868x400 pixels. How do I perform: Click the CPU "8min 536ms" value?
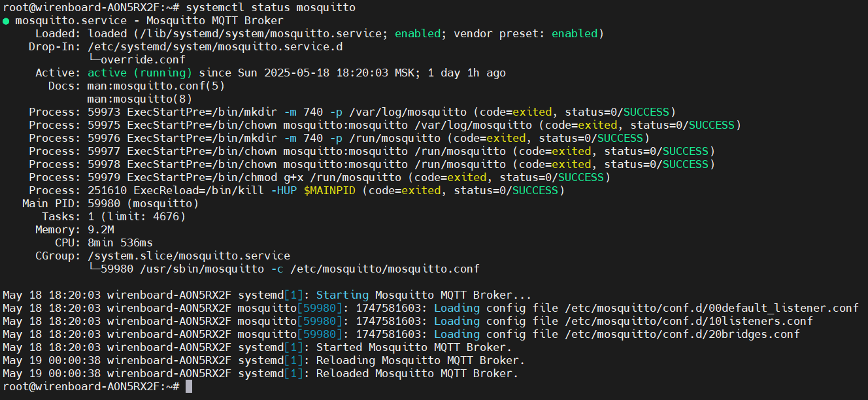(x=120, y=242)
